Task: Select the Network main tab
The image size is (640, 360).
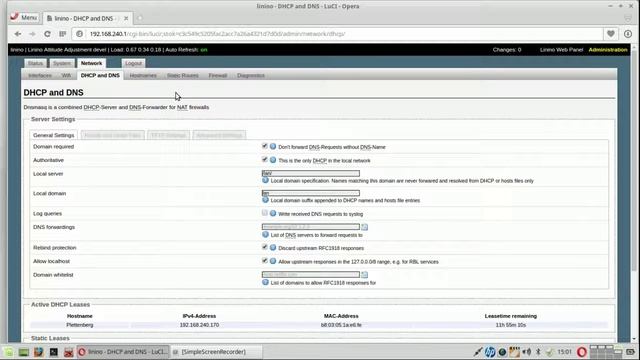Action: click(x=91, y=63)
